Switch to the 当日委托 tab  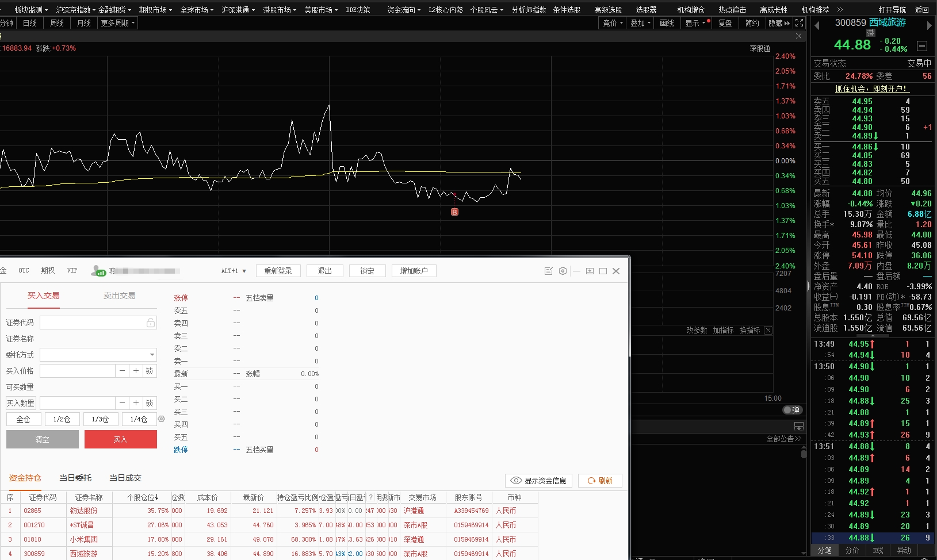[75, 478]
